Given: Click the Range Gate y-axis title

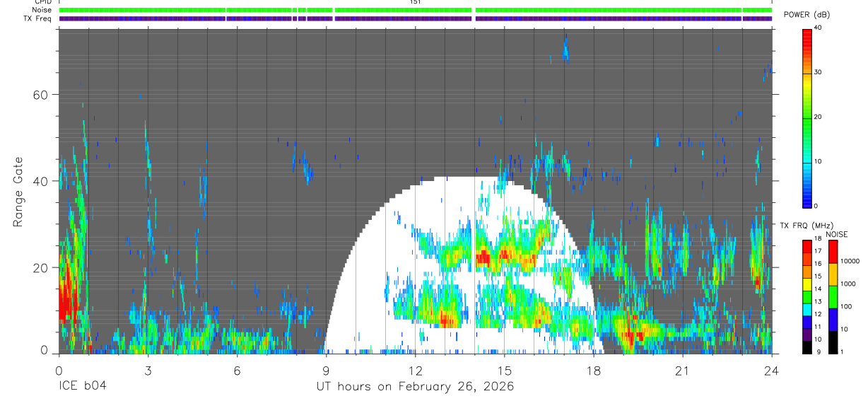Looking at the screenshot, I should [18, 192].
